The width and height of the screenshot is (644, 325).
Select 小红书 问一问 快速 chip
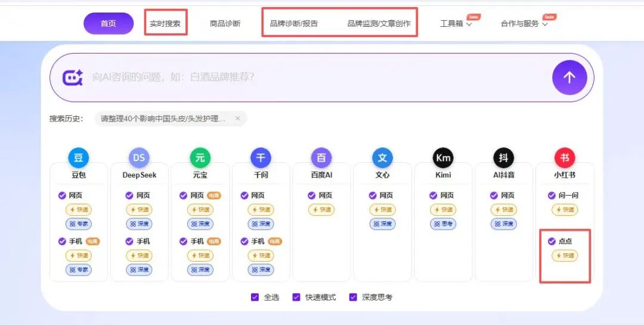pos(565,209)
